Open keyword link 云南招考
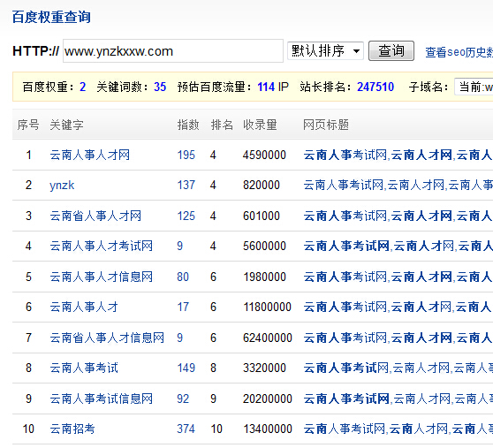The image size is (493, 448). coord(72,429)
